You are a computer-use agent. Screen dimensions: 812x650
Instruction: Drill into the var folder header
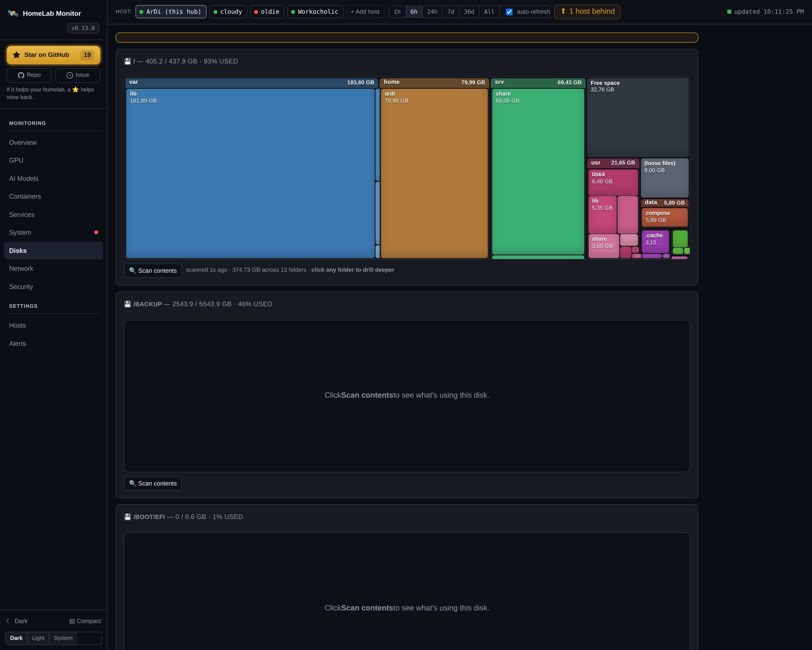pyautogui.click(x=251, y=83)
